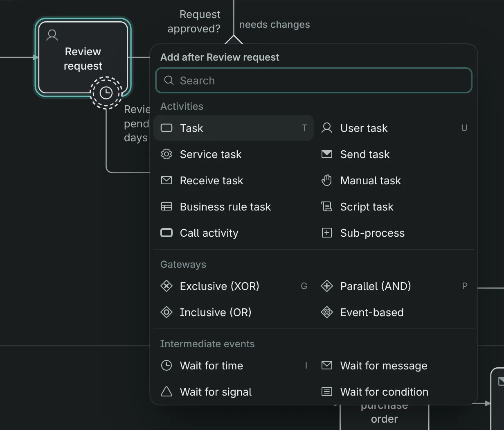Click the Wait for message envelope icon
504x430 pixels.
click(x=327, y=365)
